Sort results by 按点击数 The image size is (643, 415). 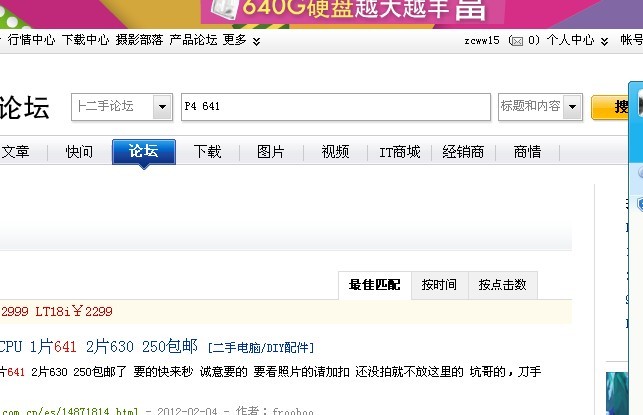point(502,285)
